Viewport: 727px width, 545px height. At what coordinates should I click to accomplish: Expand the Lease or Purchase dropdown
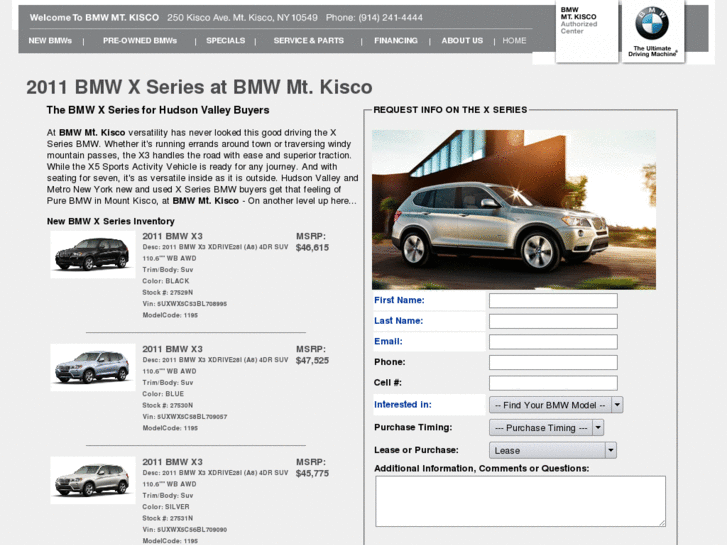553,450
